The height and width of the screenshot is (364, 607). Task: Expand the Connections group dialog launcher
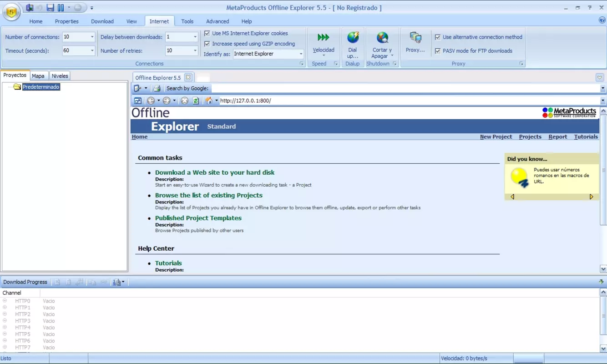pyautogui.click(x=301, y=64)
